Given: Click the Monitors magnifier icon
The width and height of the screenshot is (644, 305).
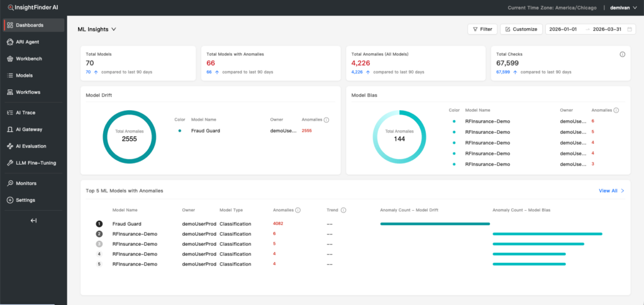Looking at the screenshot, I should tap(10, 183).
